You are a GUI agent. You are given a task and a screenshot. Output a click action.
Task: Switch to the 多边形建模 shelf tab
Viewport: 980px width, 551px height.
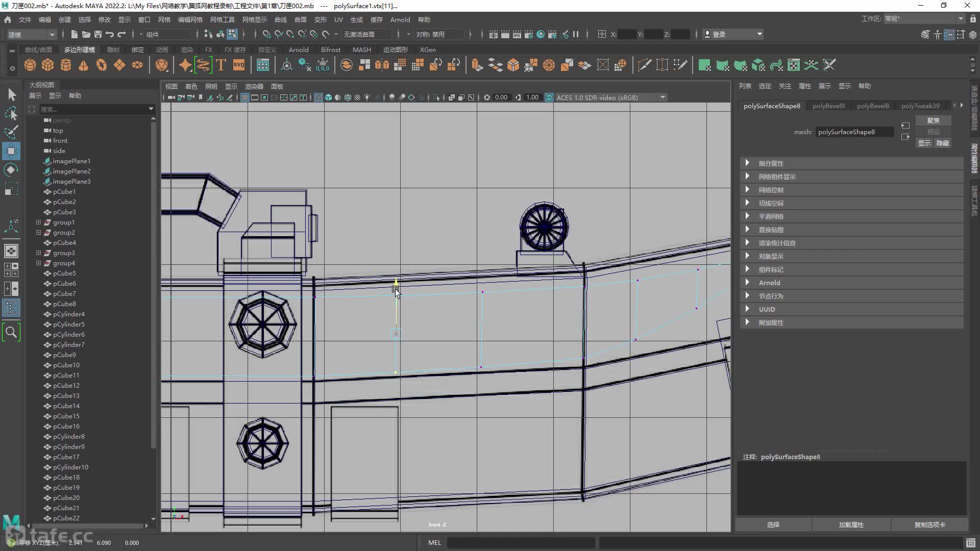[x=80, y=49]
